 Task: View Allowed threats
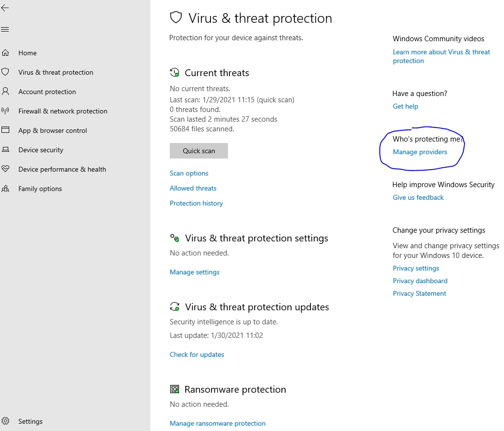pos(193,188)
